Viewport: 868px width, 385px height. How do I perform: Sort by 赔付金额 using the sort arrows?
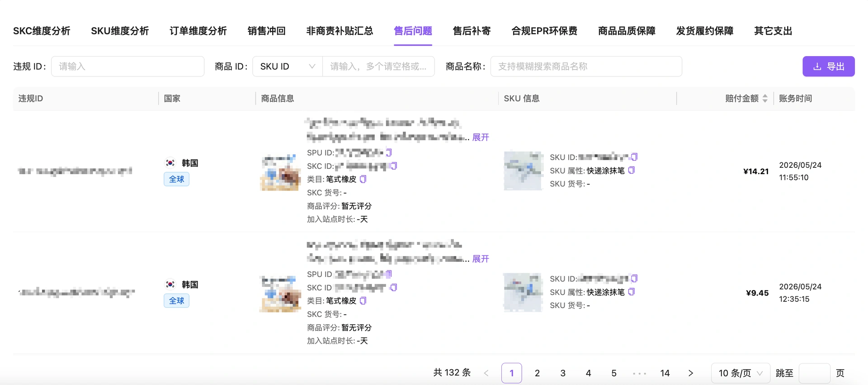tap(765, 99)
